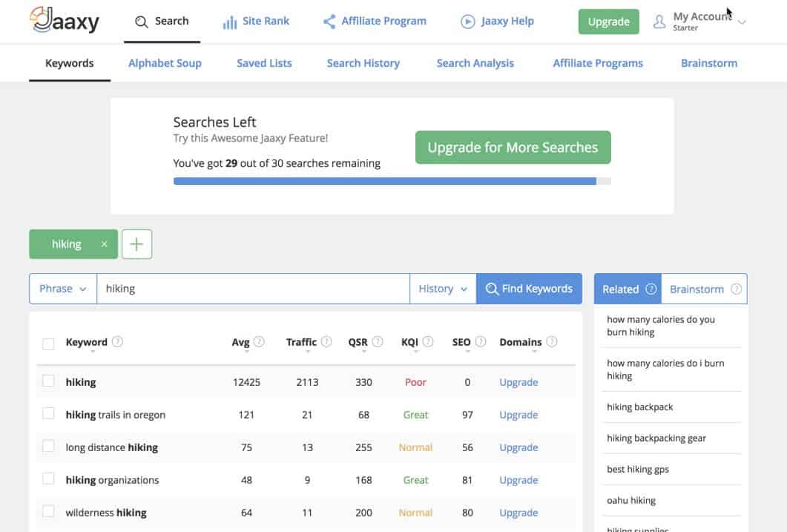Click Upgrade link for hiking organizations
787x532 pixels.
518,480
